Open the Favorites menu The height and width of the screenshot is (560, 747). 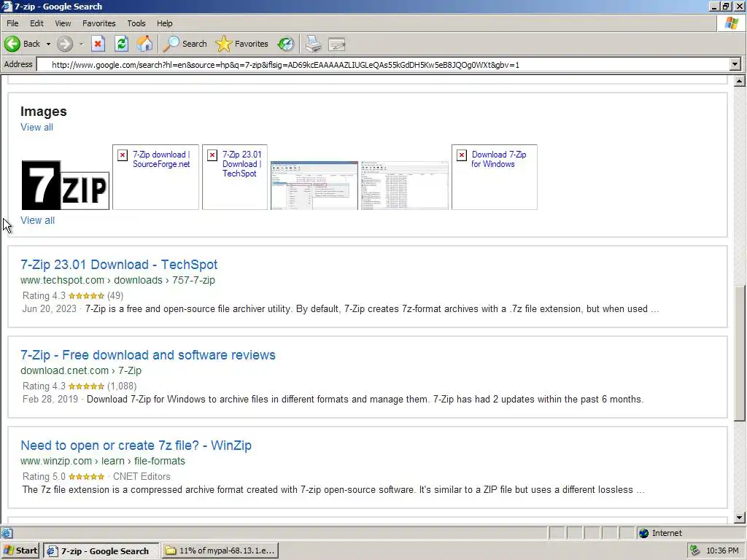(98, 23)
